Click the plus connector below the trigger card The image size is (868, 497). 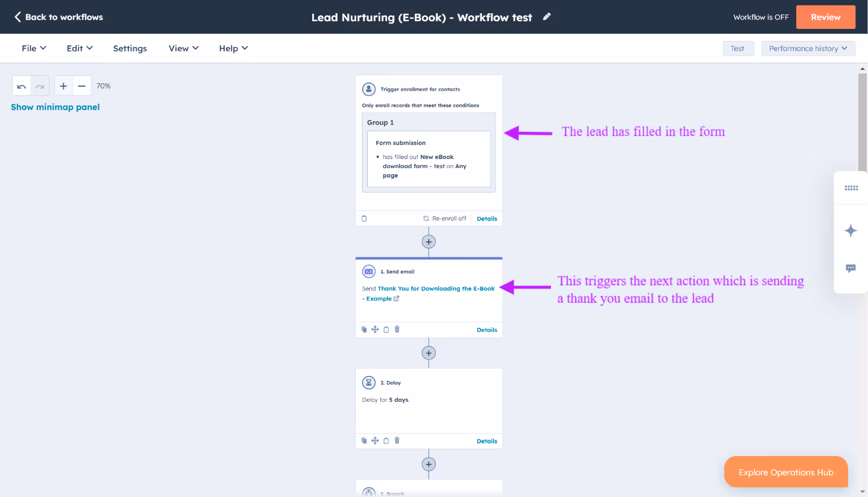(x=429, y=241)
